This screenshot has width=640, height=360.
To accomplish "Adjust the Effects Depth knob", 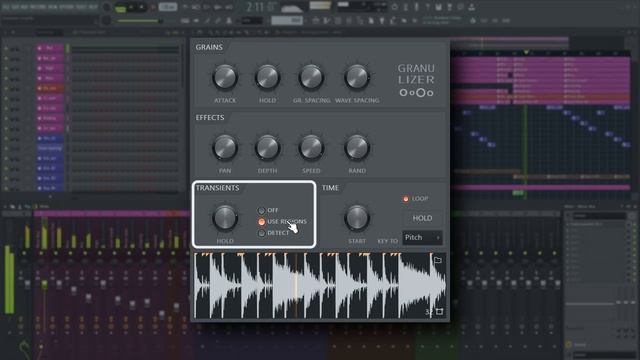I will click(x=267, y=147).
